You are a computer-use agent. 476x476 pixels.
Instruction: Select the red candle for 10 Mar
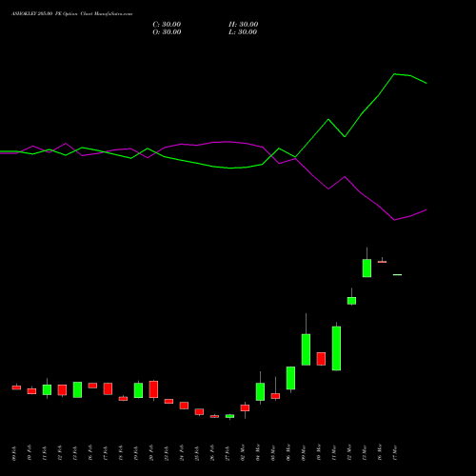[x=321, y=359]
